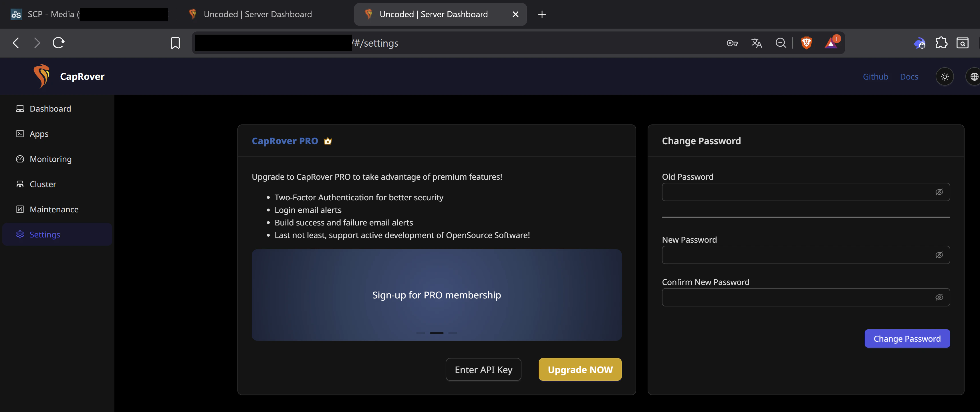980x412 pixels.
Task: Click 'Login email alerts' bullet text
Action: (x=308, y=210)
